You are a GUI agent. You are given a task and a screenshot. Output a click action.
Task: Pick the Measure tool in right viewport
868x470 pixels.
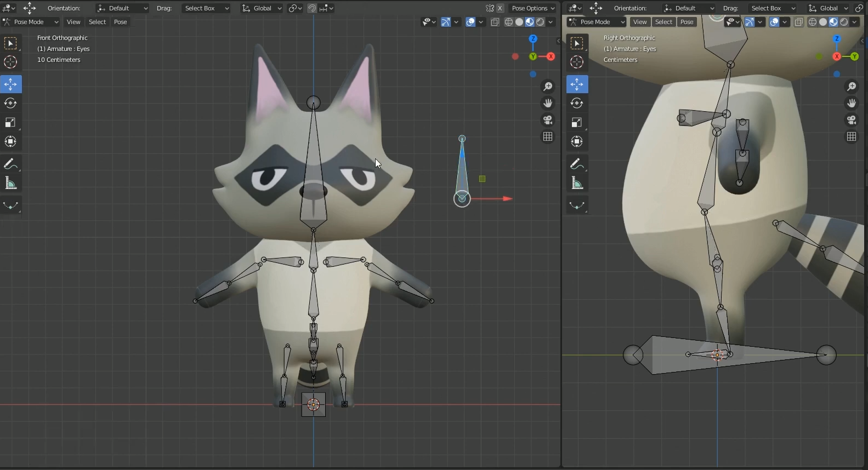(x=577, y=183)
